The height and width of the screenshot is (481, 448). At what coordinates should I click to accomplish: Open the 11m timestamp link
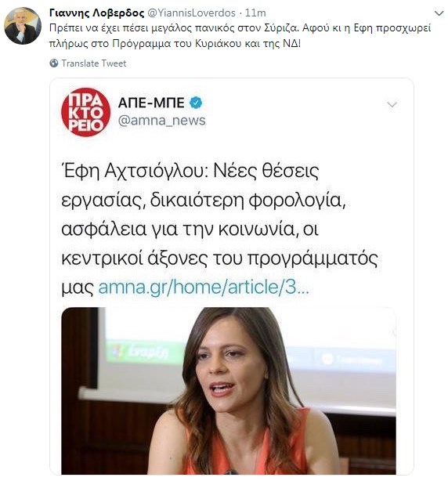pyautogui.click(x=255, y=13)
